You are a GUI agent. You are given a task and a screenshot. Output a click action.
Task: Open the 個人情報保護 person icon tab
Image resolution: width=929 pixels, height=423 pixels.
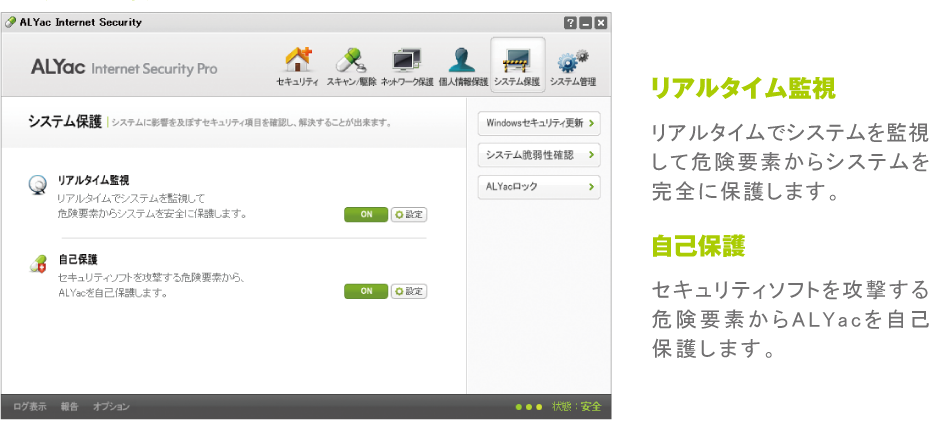463,66
